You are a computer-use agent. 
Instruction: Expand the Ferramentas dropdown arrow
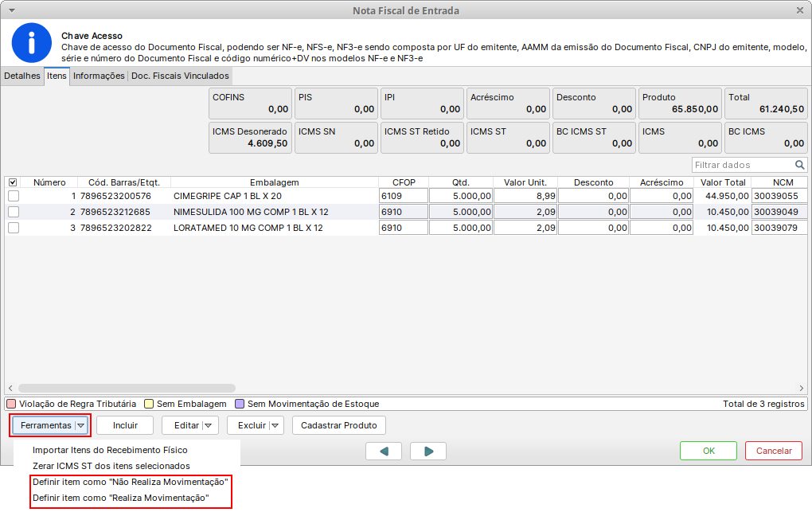pos(80,426)
